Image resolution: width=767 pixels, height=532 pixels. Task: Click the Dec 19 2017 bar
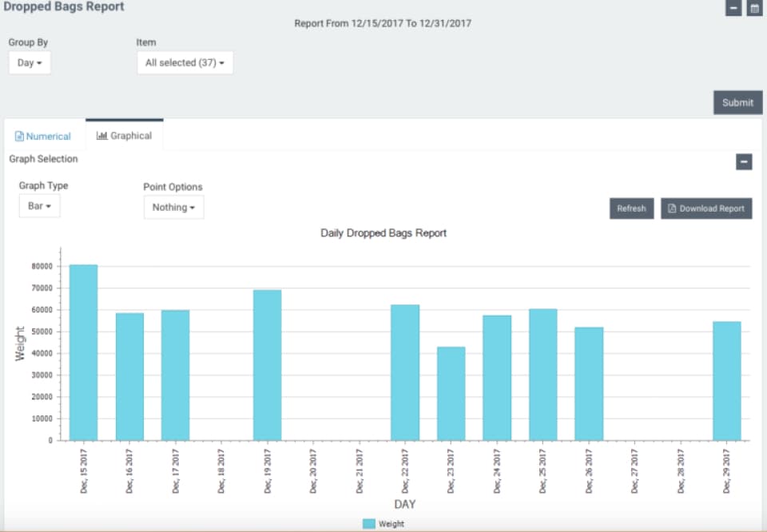click(x=268, y=365)
